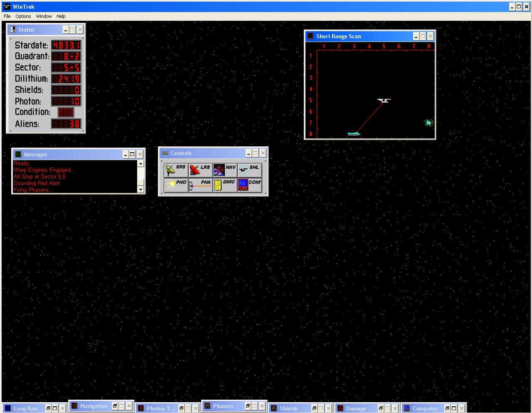The height and width of the screenshot is (413, 532).
Task: Open the Window menu
Action: pyautogui.click(x=44, y=16)
